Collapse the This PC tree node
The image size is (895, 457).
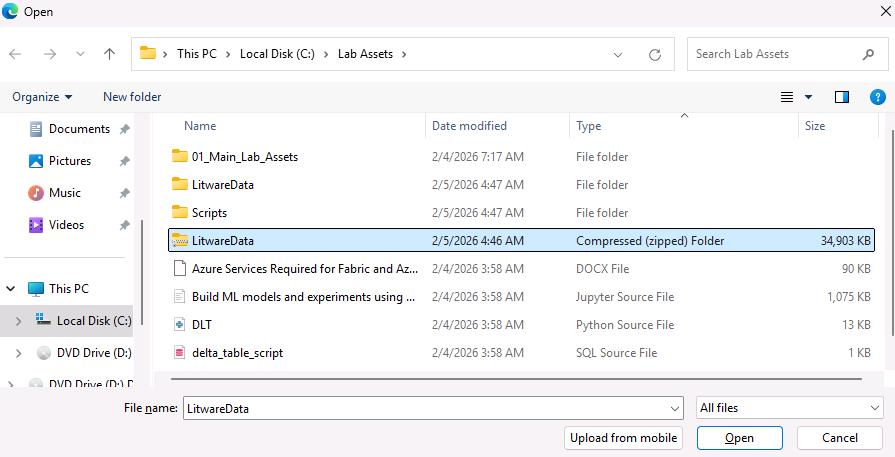tap(11, 289)
